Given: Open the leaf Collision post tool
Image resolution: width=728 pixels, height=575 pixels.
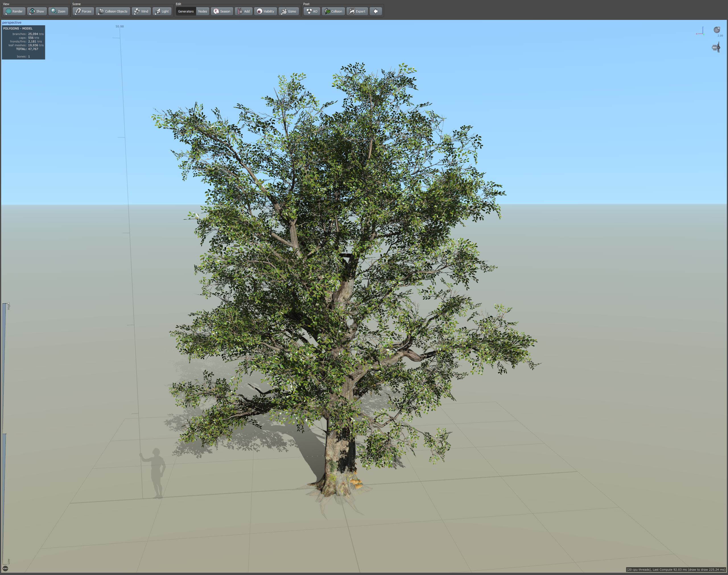Looking at the screenshot, I should tap(333, 11).
